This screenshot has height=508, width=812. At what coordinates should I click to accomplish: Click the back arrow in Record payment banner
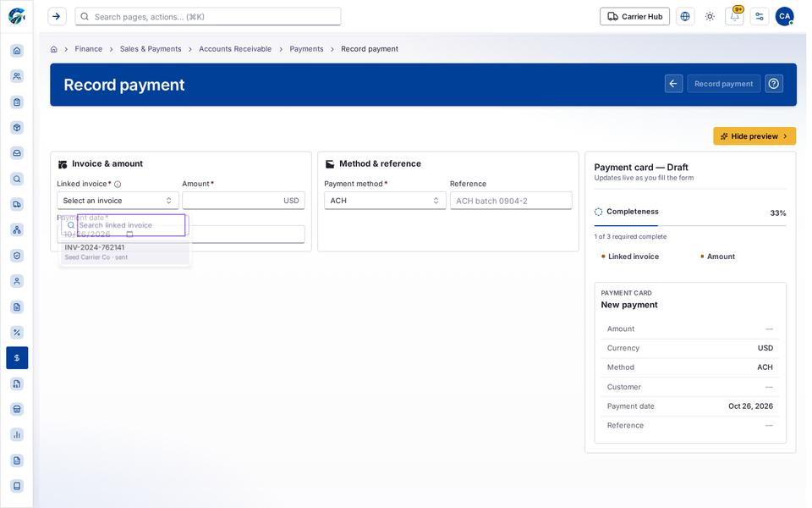[x=673, y=84]
